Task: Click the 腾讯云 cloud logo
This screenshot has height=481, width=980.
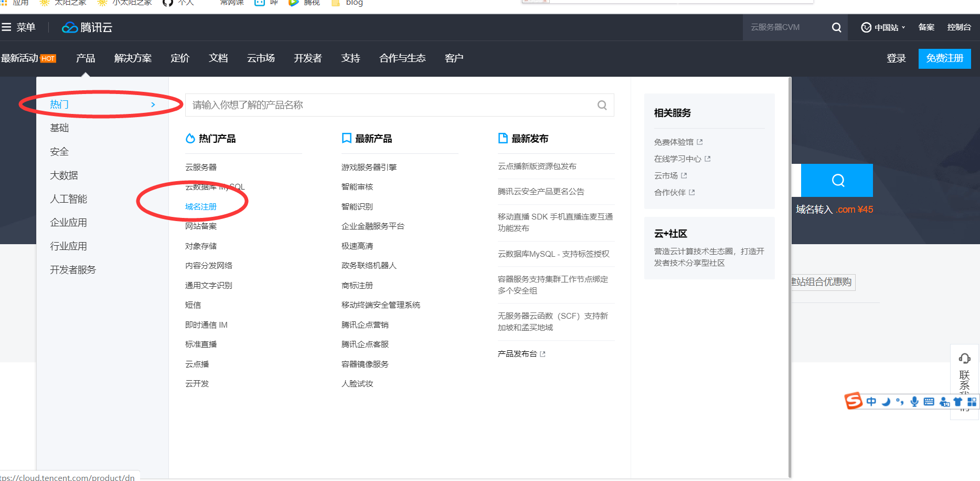Action: (87, 27)
